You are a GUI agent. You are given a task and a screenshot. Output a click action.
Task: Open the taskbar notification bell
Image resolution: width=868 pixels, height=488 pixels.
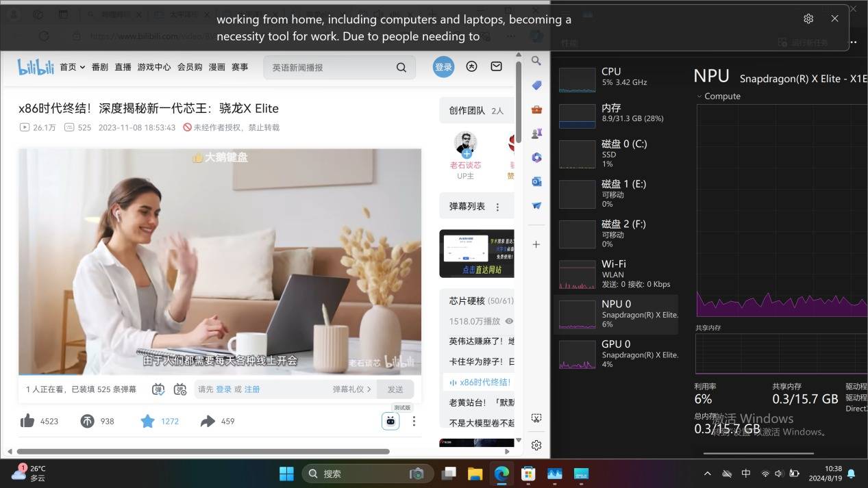coord(852,474)
